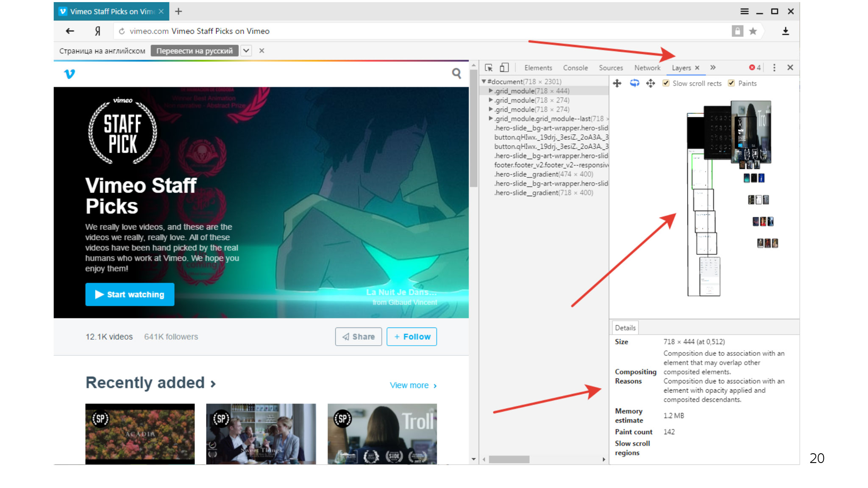Viewport: 868px width, 488px height.
Task: Click the Network tab in DevTools
Action: pos(647,67)
